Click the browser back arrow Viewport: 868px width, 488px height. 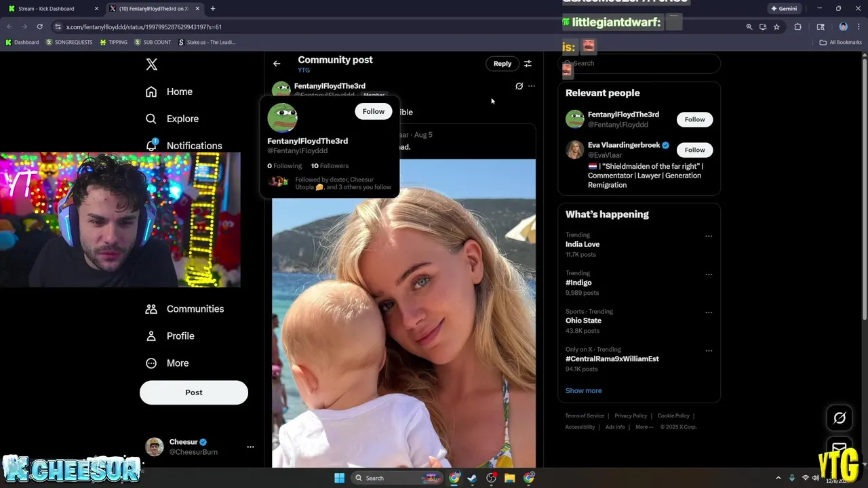[x=9, y=27]
